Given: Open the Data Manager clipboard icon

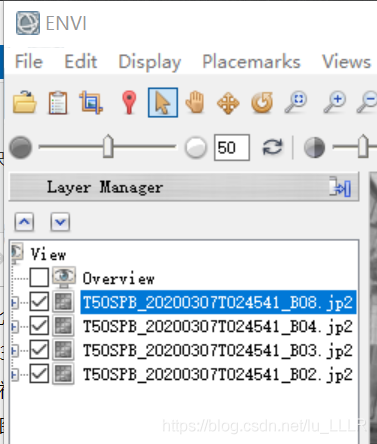Looking at the screenshot, I should (x=58, y=102).
